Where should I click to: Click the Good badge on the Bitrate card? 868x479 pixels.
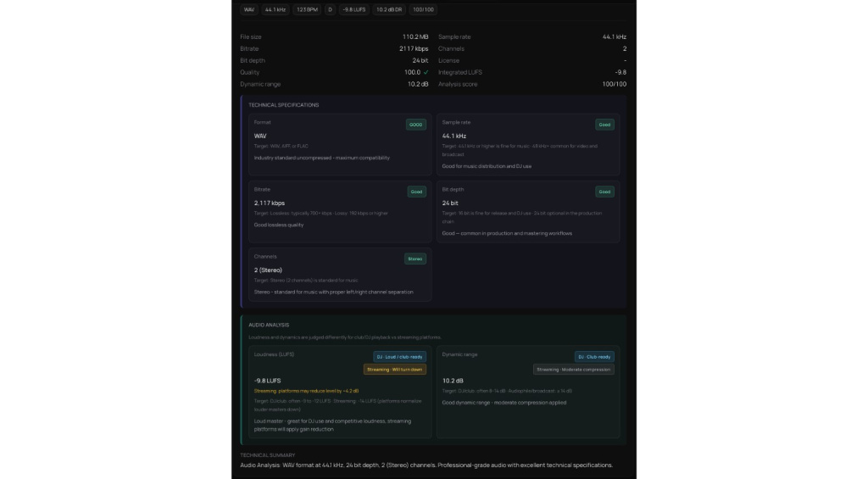416,192
